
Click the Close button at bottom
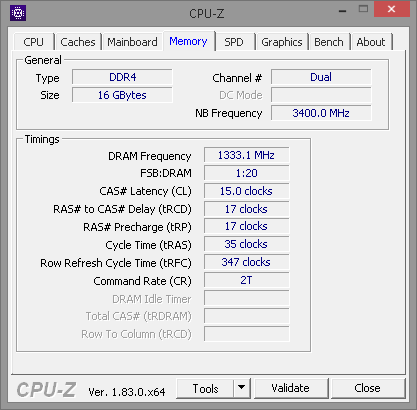pos(368,388)
